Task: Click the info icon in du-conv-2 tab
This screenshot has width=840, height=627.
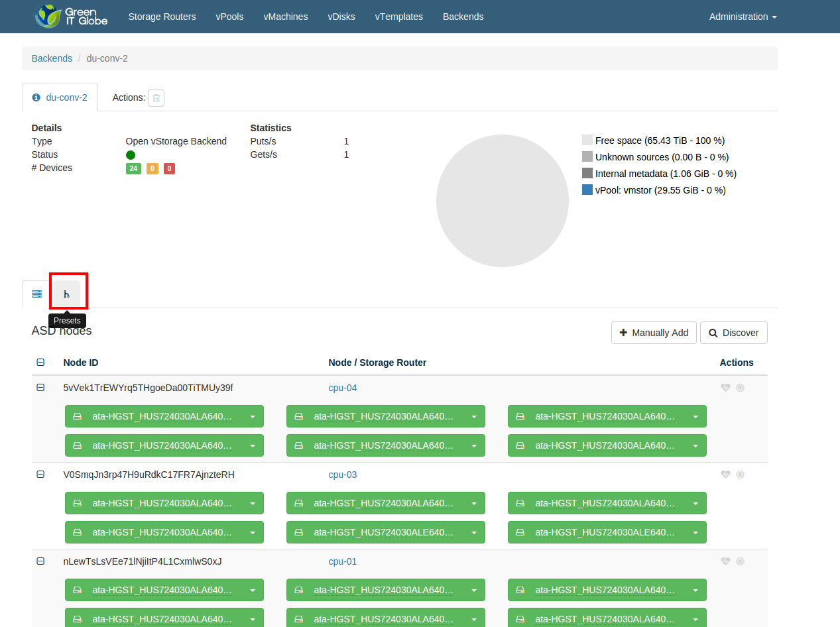Action: pos(36,97)
